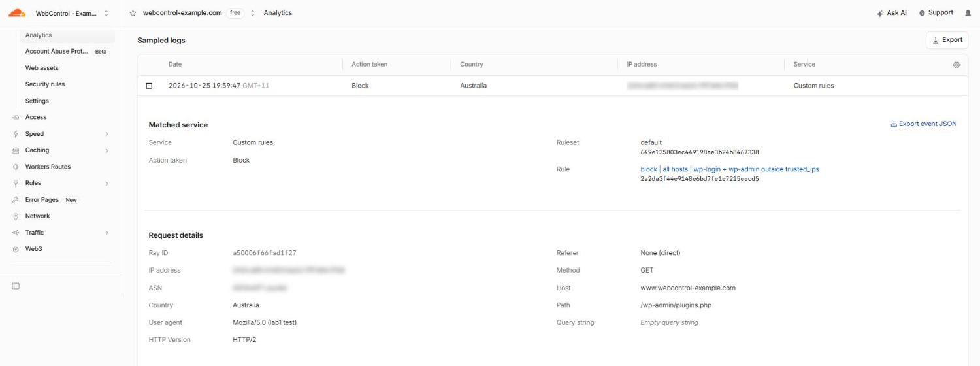
Task: Click the Date column header
Action: pos(175,65)
